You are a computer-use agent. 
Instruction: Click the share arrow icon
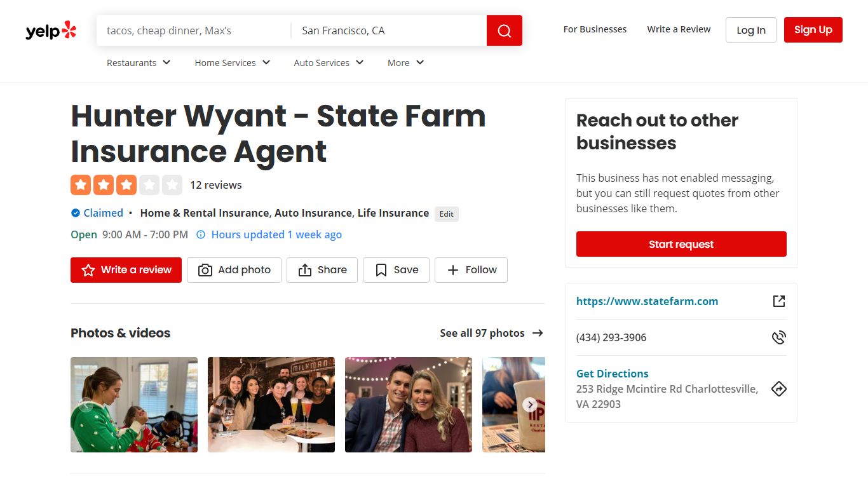(x=305, y=270)
